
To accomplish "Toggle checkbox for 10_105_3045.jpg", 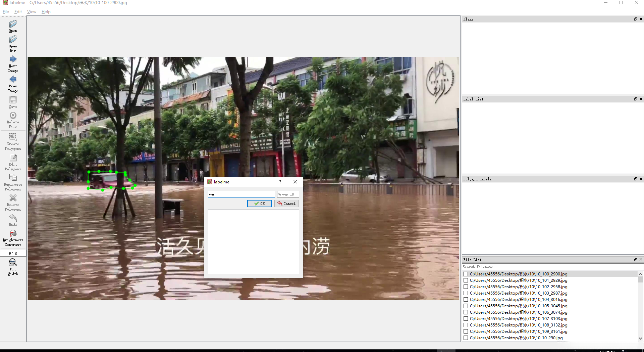I will tap(466, 306).
